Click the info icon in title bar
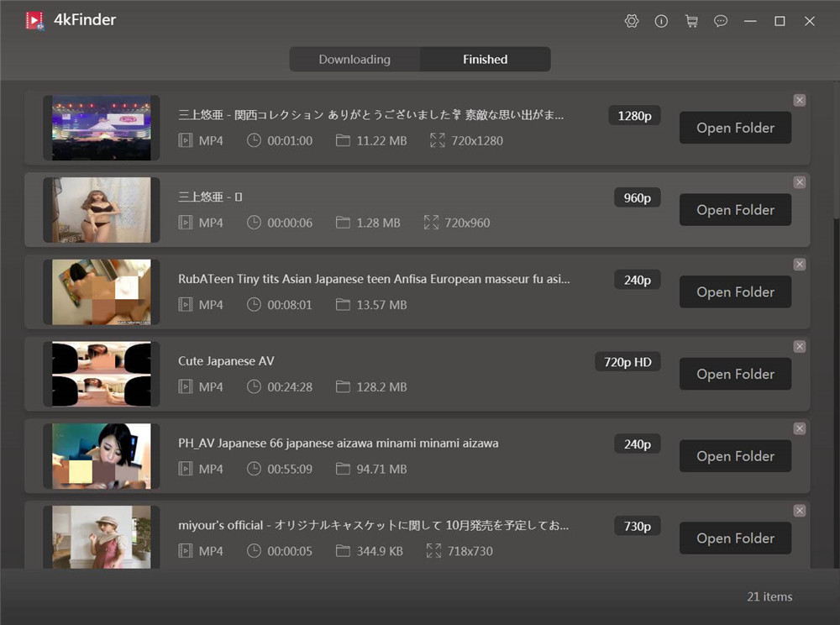This screenshot has height=625, width=840. [x=661, y=21]
